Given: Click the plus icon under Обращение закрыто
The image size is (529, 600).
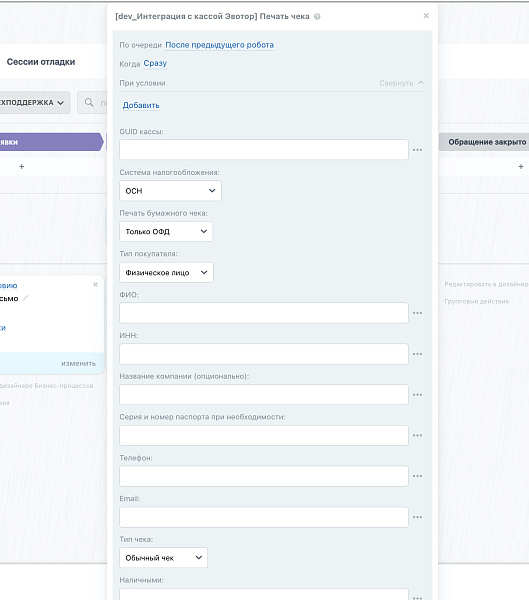Looking at the screenshot, I should coord(521,166).
